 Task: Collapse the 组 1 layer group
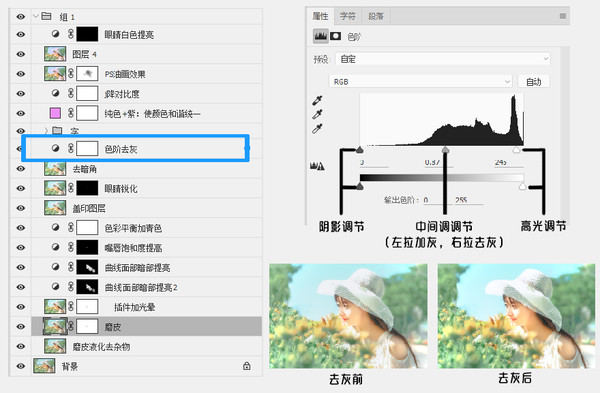36,16
